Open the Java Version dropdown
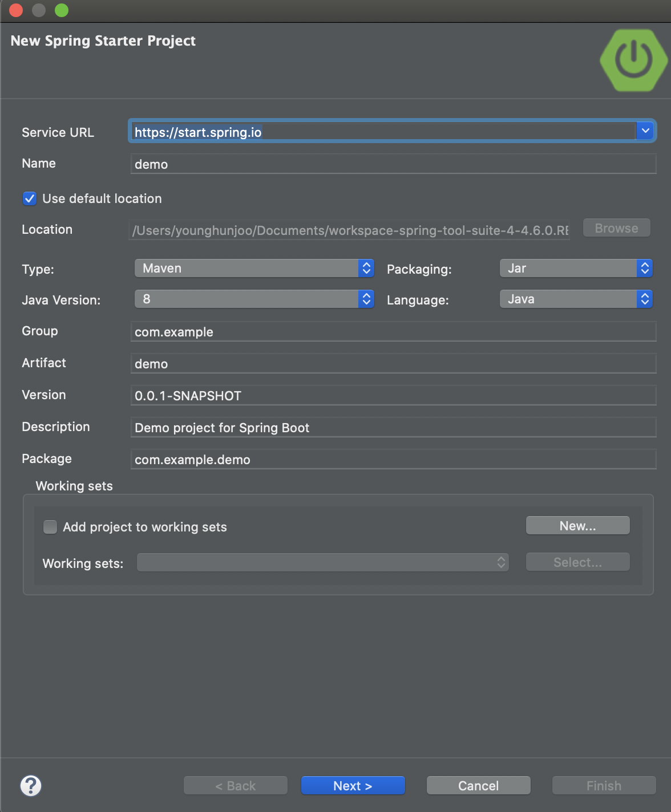The height and width of the screenshot is (812, 671). coord(254,299)
